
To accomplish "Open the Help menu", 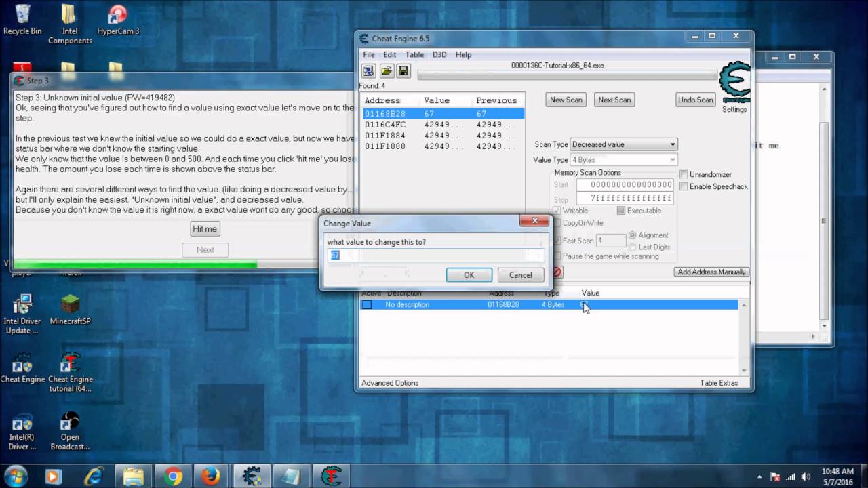I will [463, 54].
